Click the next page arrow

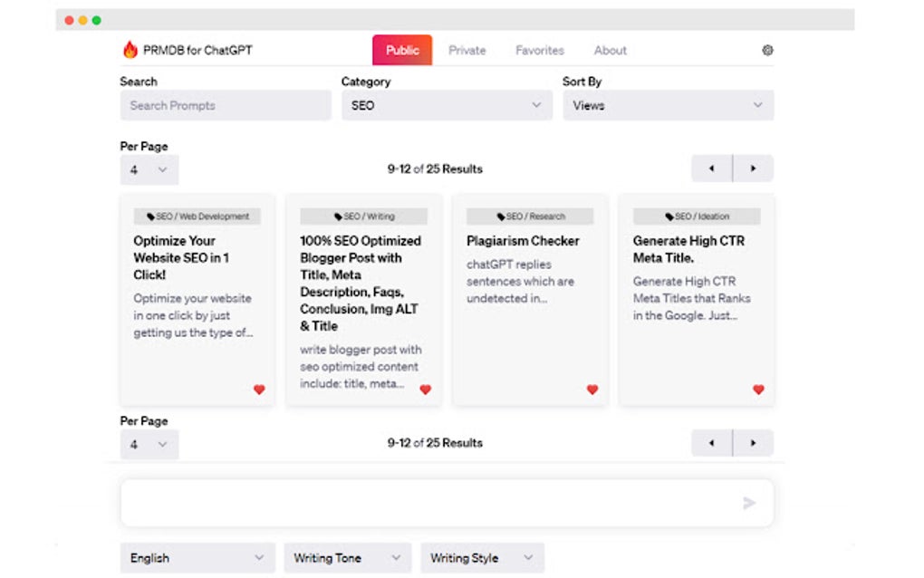[x=754, y=168]
